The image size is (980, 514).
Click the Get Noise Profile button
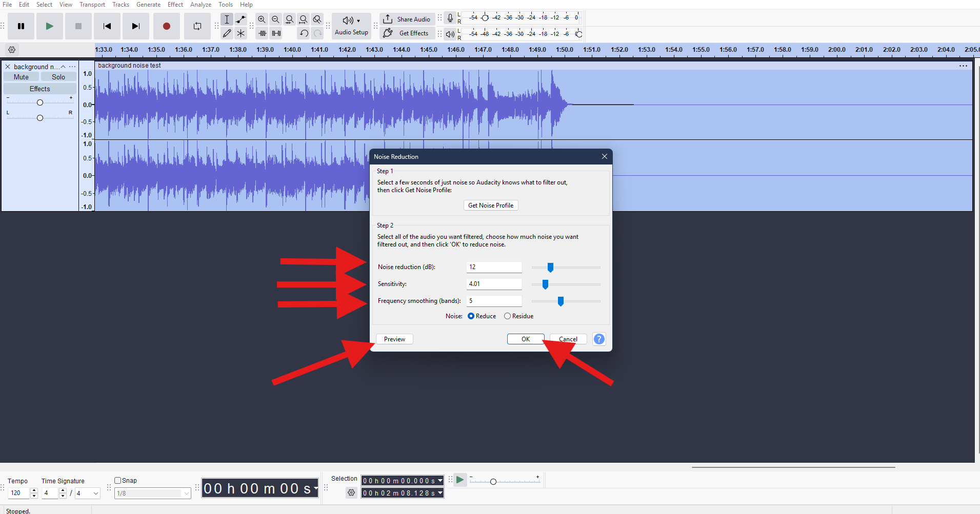click(x=490, y=205)
